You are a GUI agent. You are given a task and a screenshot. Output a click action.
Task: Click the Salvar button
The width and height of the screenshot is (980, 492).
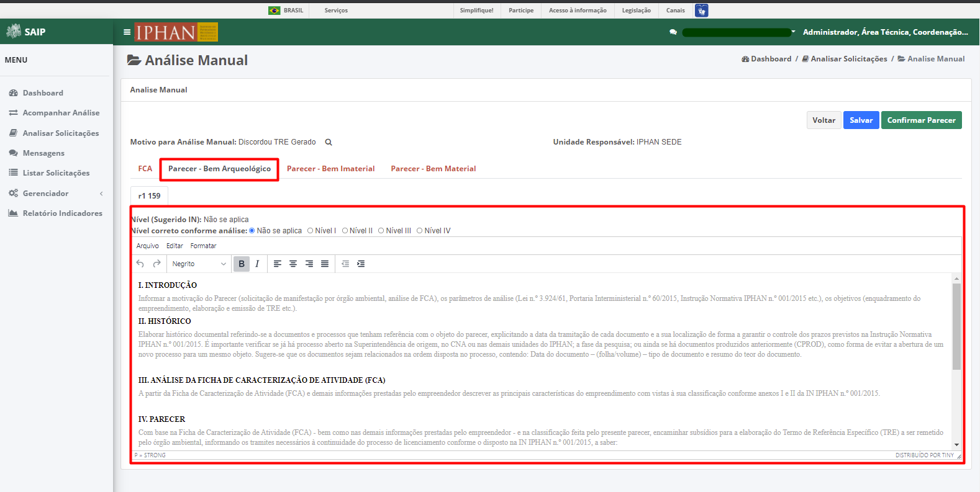pyautogui.click(x=861, y=120)
